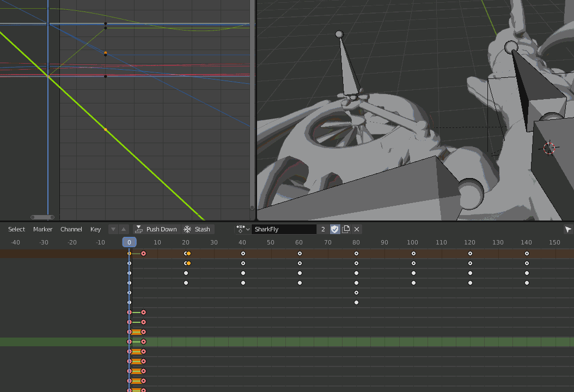Open the Key menu
The width and height of the screenshot is (574, 392).
pyautogui.click(x=95, y=229)
